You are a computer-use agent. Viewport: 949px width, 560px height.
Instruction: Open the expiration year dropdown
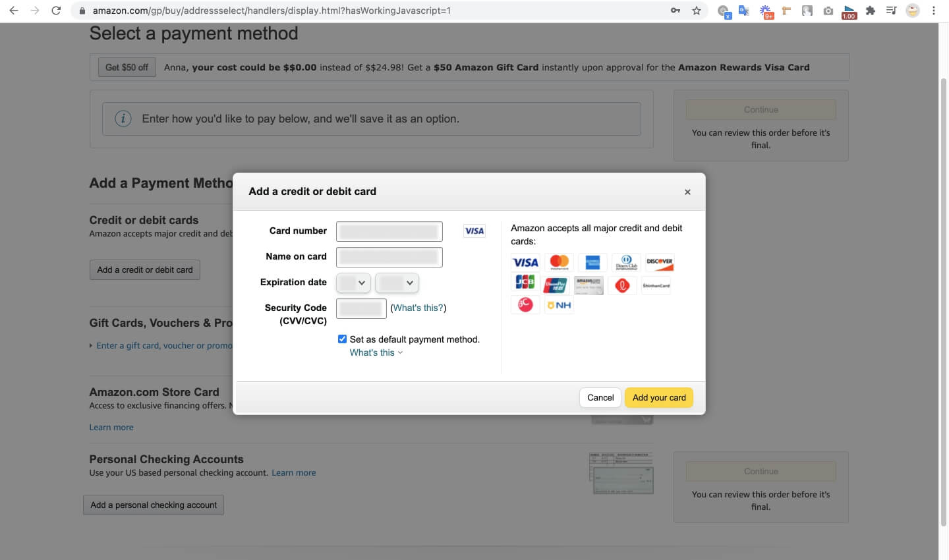point(397,283)
